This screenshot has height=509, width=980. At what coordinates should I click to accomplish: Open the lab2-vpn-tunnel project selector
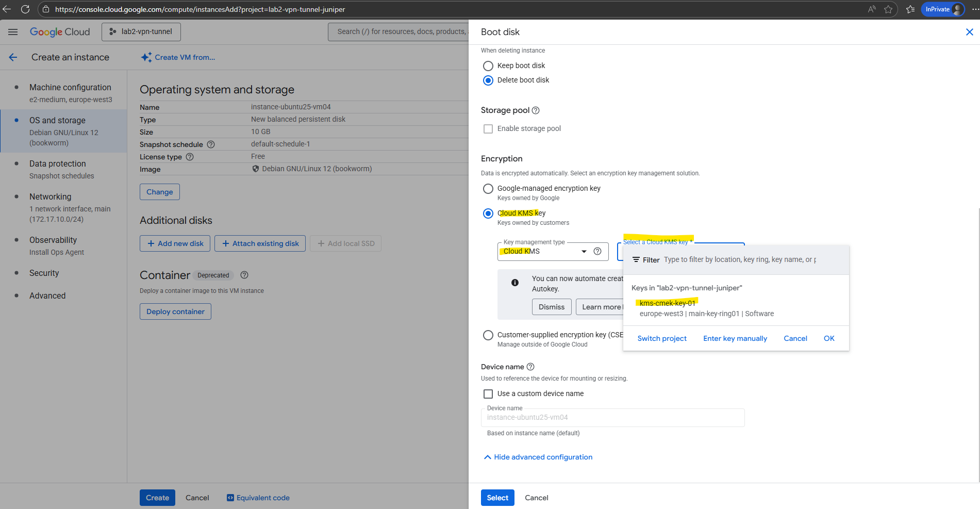point(141,32)
